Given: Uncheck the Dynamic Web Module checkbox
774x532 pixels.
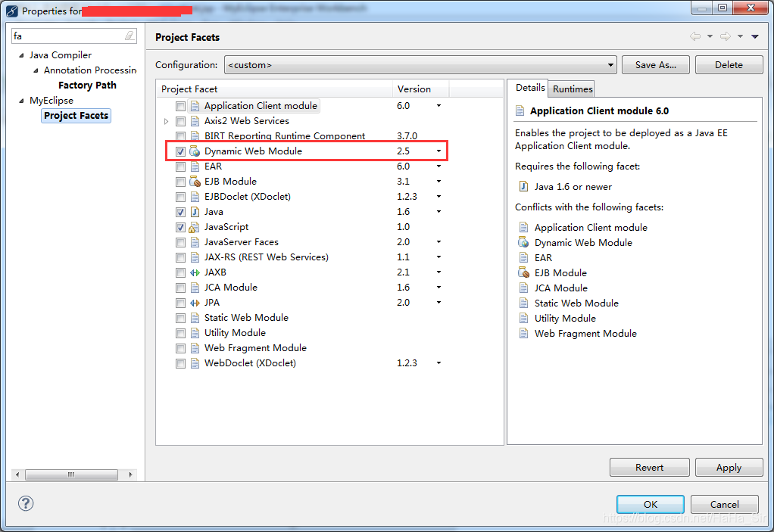Looking at the screenshot, I should (x=181, y=151).
